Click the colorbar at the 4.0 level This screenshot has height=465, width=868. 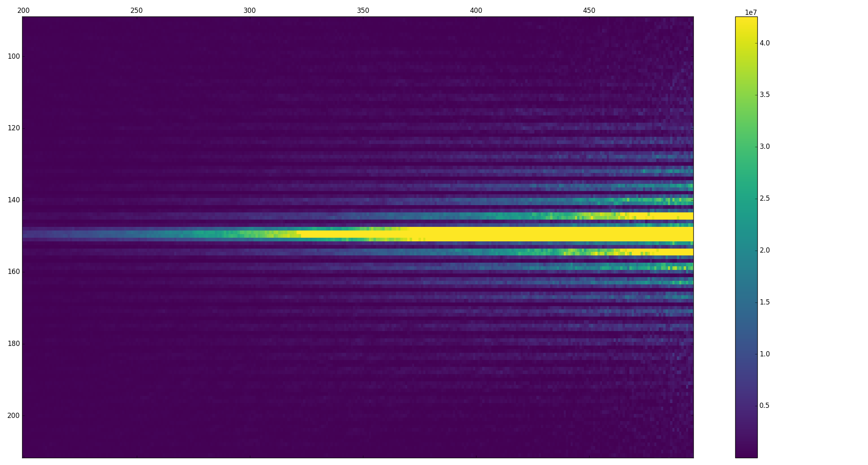click(746, 43)
